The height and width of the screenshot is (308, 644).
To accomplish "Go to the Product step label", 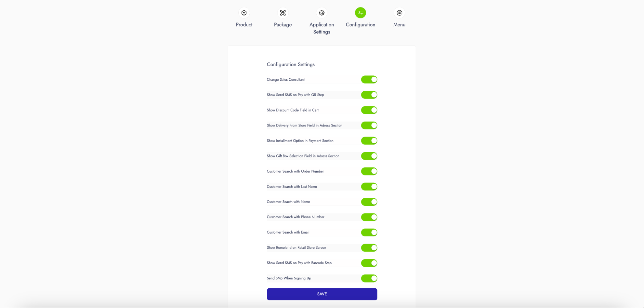I will pos(244,25).
